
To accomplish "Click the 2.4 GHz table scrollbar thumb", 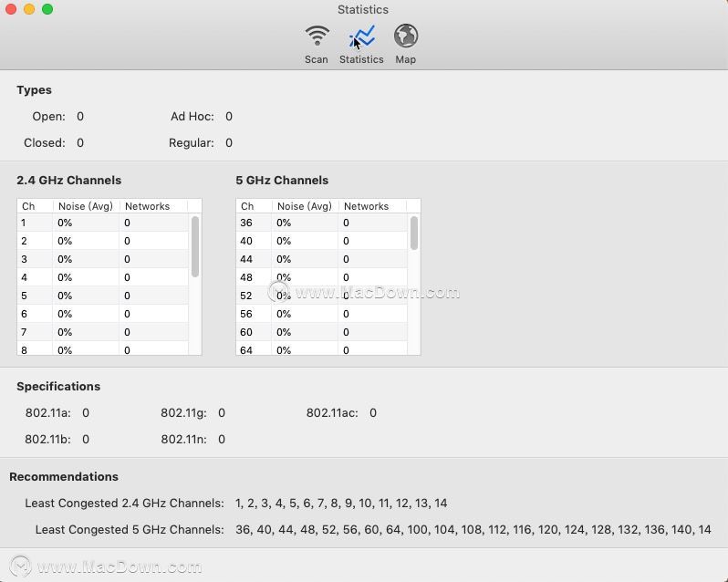I will click(x=195, y=246).
